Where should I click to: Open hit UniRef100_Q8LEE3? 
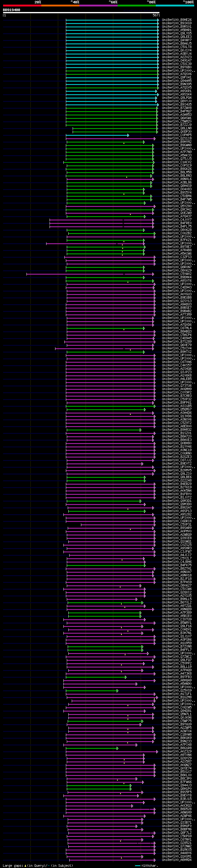click(x=177, y=37)
